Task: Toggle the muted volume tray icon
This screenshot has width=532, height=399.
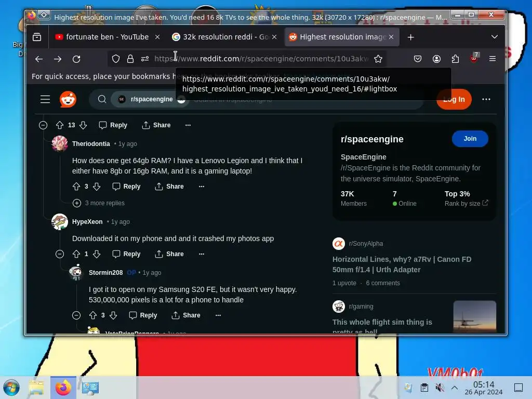Action: (440, 388)
